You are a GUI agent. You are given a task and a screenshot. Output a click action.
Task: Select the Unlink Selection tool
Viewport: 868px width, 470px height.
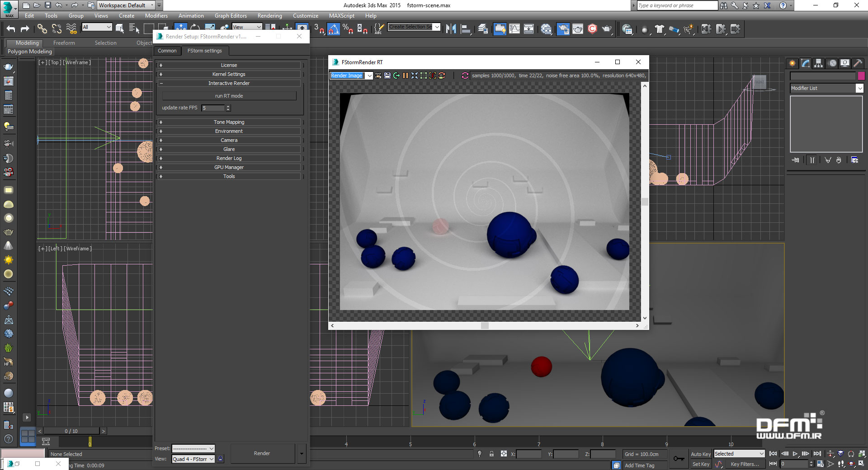[57, 29]
